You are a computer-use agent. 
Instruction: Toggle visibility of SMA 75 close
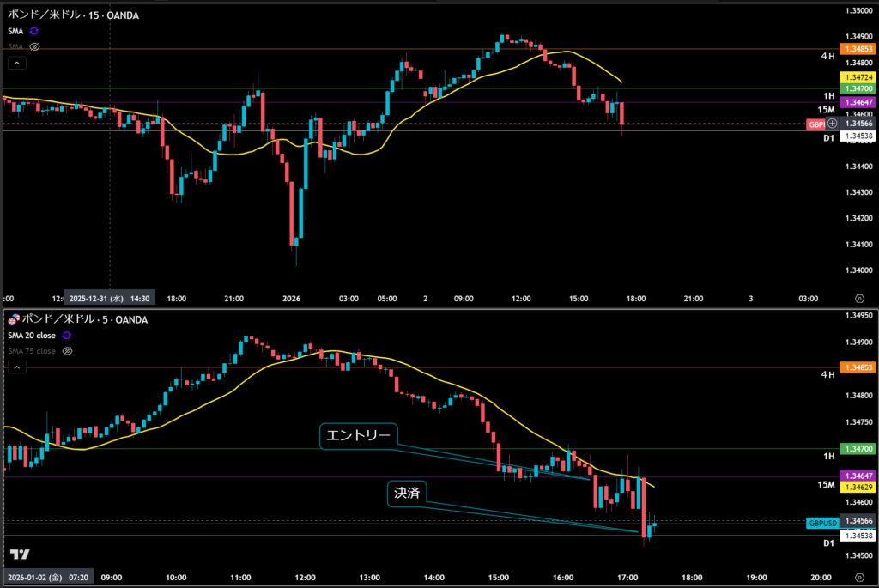pyautogui.click(x=67, y=351)
